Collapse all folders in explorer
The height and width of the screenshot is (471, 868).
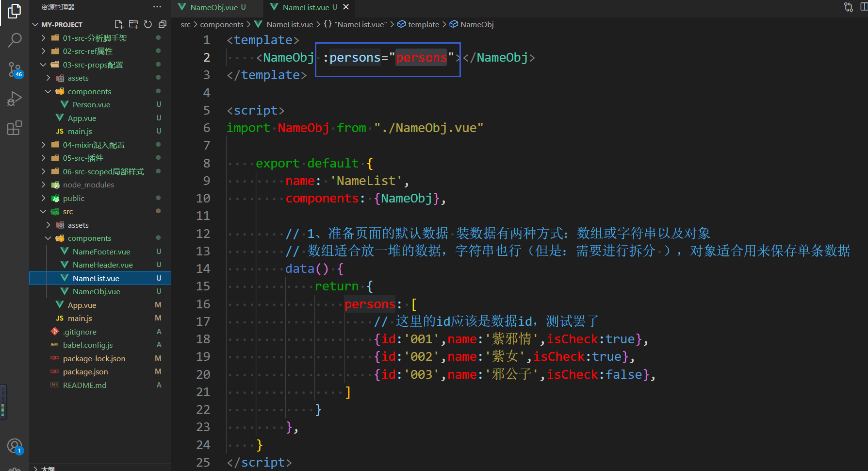(x=163, y=24)
